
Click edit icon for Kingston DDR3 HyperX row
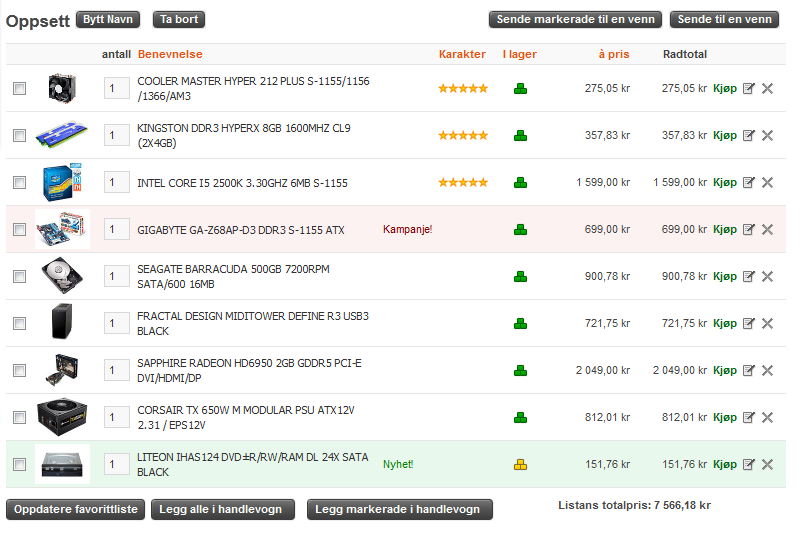click(x=749, y=136)
